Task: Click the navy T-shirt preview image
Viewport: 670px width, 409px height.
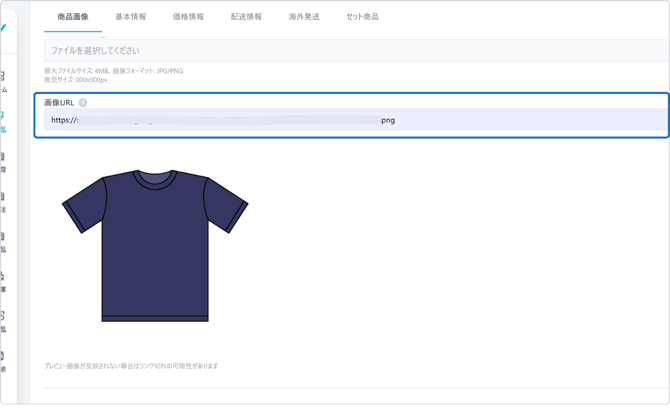Action: coord(155,245)
